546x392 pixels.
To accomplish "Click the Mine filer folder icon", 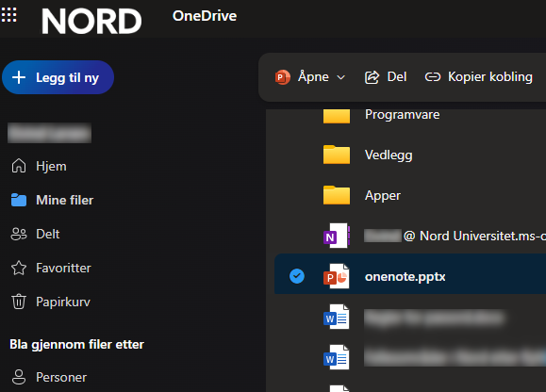I will pyautogui.click(x=19, y=200).
